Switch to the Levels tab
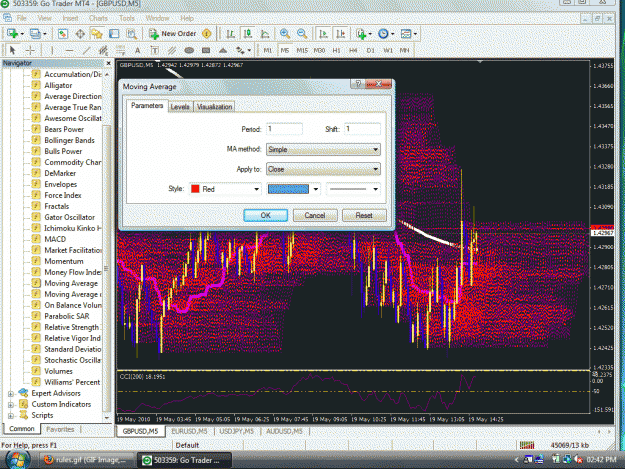 point(180,107)
